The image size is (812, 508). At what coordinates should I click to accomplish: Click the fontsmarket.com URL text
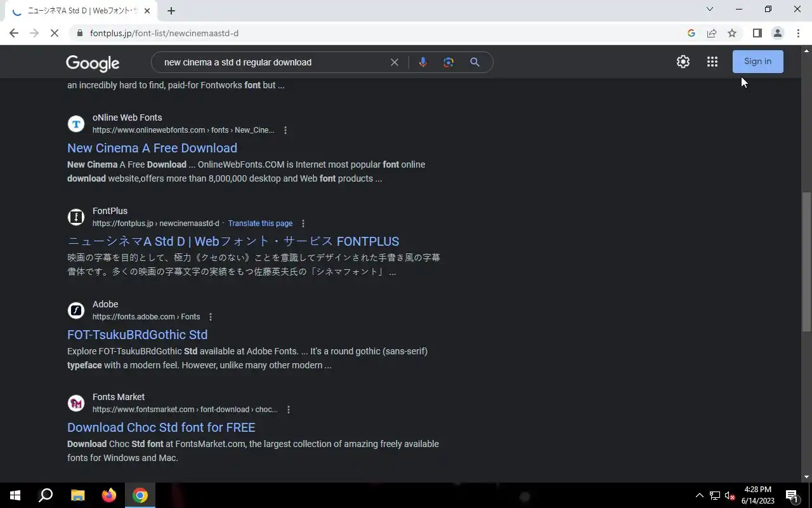[x=185, y=410]
